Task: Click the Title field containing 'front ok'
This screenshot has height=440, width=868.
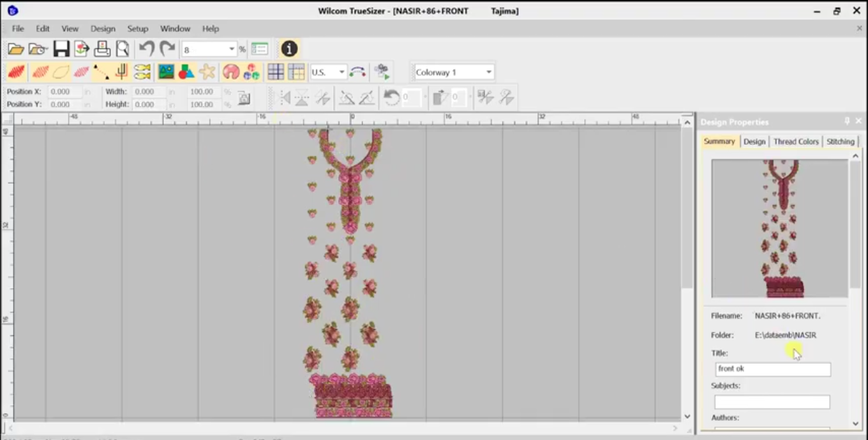Action: [773, 369]
